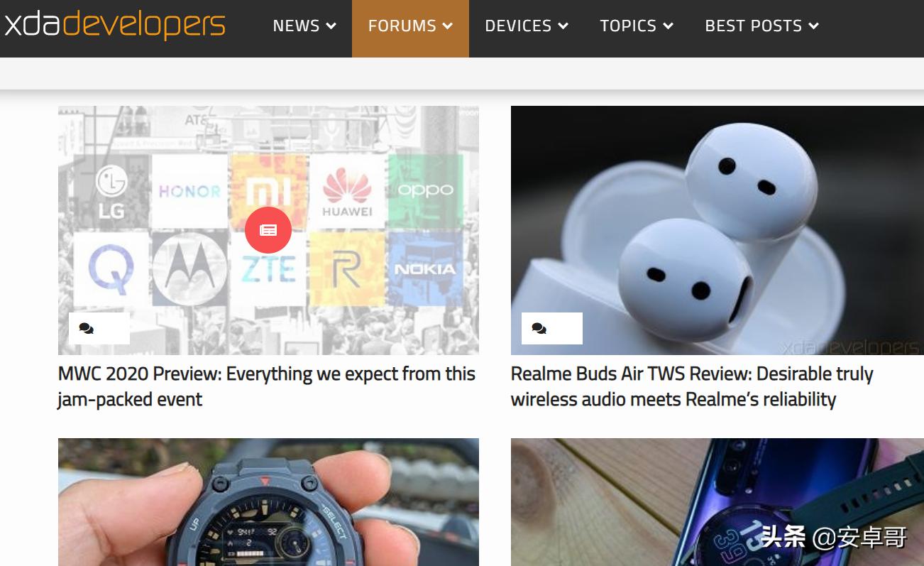This screenshot has height=566, width=924.
Task: Open MWC 2020 Preview article headline
Action: (267, 386)
